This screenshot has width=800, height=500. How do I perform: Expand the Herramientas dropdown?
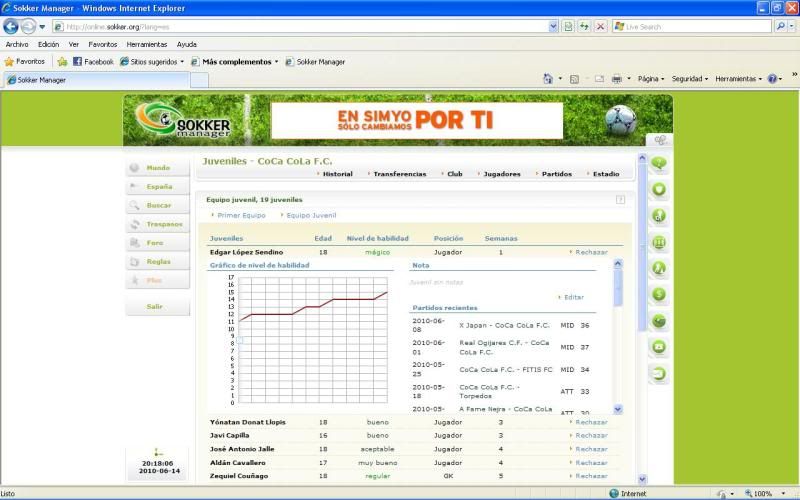[x=740, y=78]
